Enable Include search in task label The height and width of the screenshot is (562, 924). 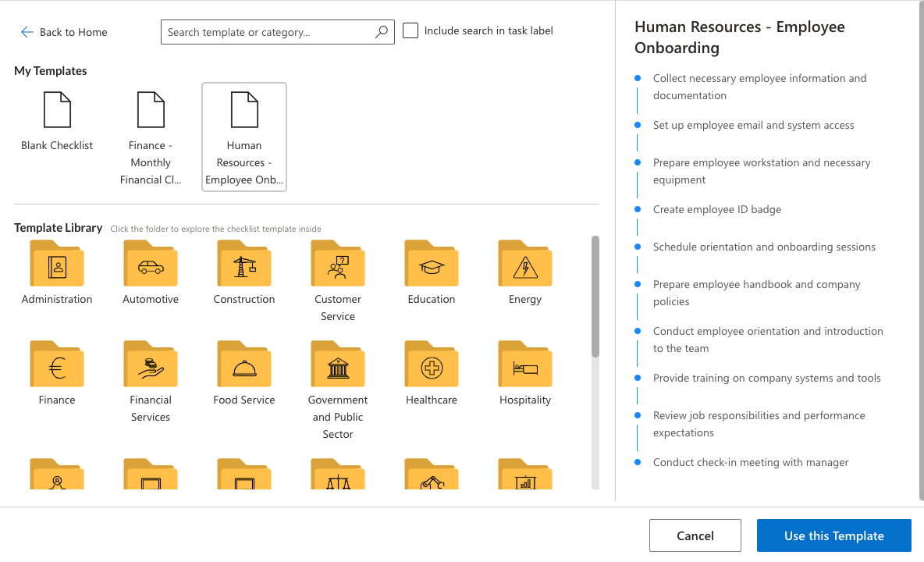point(410,31)
